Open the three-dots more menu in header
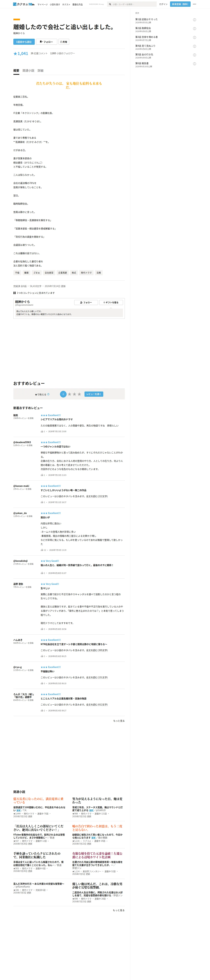Image resolution: width=210 pixels, height=980 pixels. [x=194, y=4]
